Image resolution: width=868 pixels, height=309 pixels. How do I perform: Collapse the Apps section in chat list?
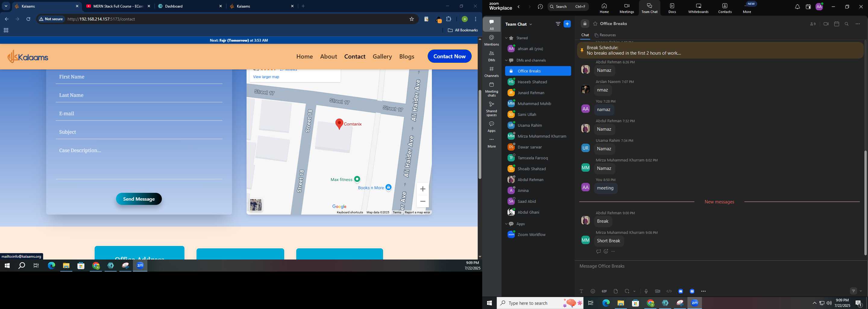[506, 224]
